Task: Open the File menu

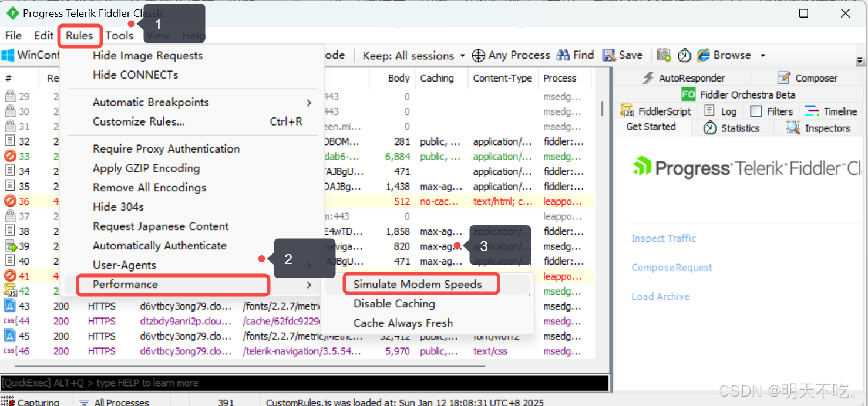Action: tap(13, 35)
